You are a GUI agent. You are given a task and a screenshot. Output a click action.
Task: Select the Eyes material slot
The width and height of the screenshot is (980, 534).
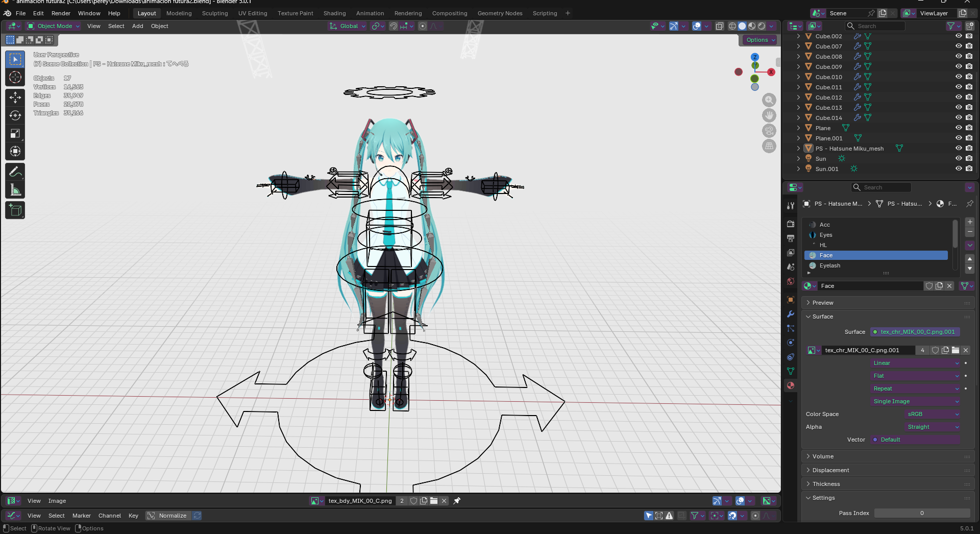876,235
